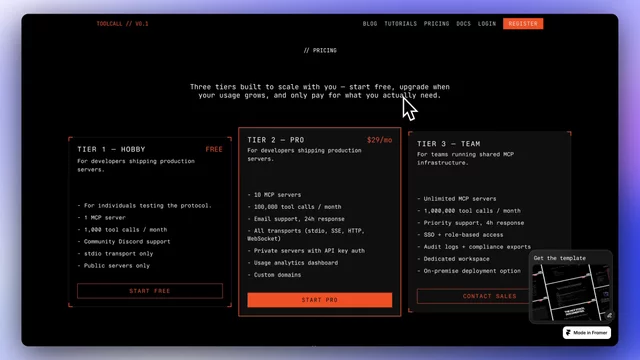640x360 pixels.
Task: Click 'Private servers with API key auth'
Action: 306,251
